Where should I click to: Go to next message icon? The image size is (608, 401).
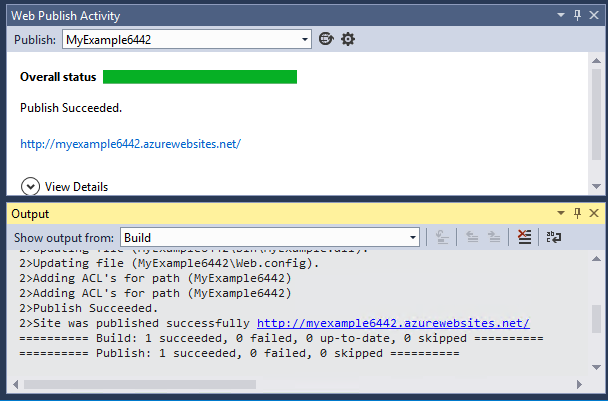coord(494,237)
